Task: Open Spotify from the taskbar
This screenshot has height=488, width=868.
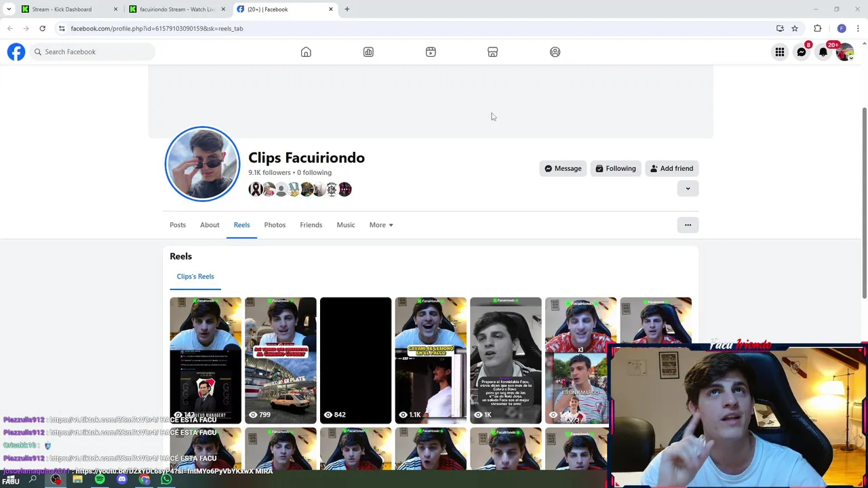Action: [x=100, y=480]
